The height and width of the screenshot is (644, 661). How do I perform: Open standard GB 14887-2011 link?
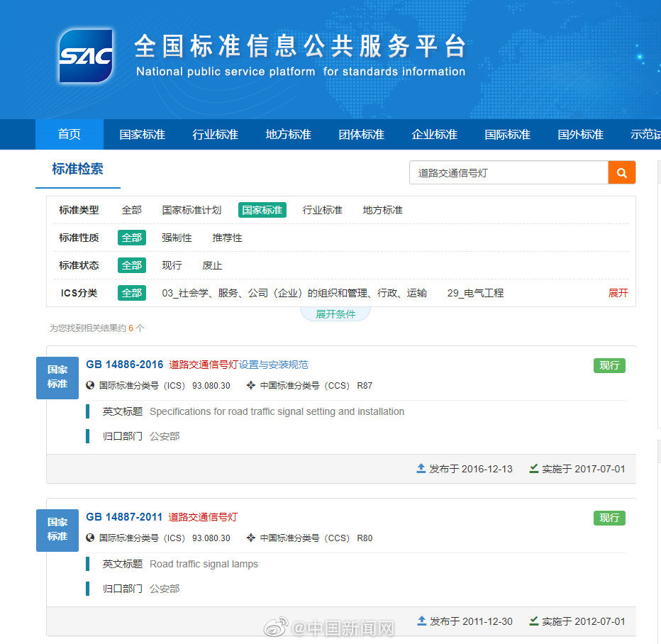click(124, 517)
